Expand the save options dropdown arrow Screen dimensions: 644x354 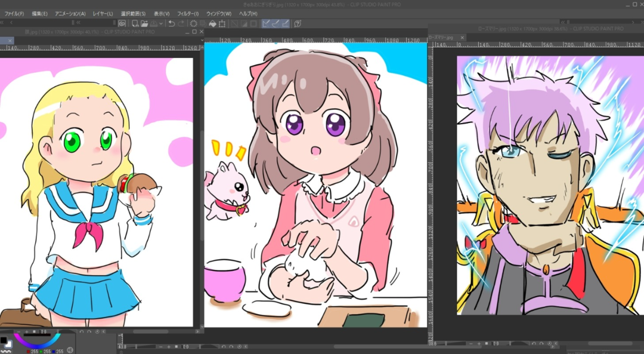tap(161, 23)
